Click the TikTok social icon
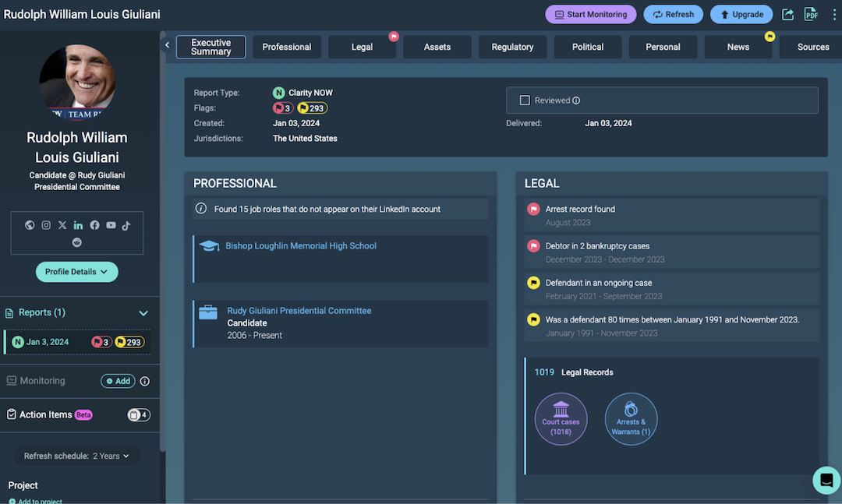This screenshot has width=842, height=504. click(126, 225)
